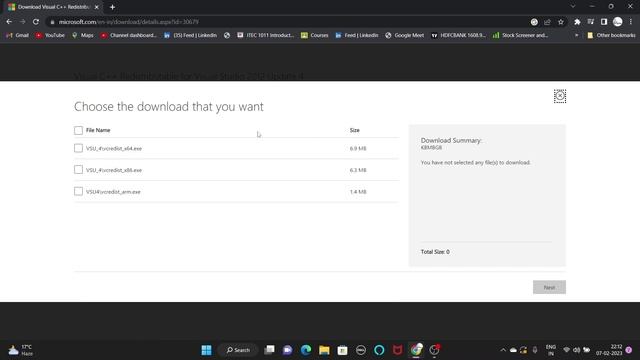Open the tab search dropdown chevron
Screen dimensions: 640x360
click(x=573, y=7)
